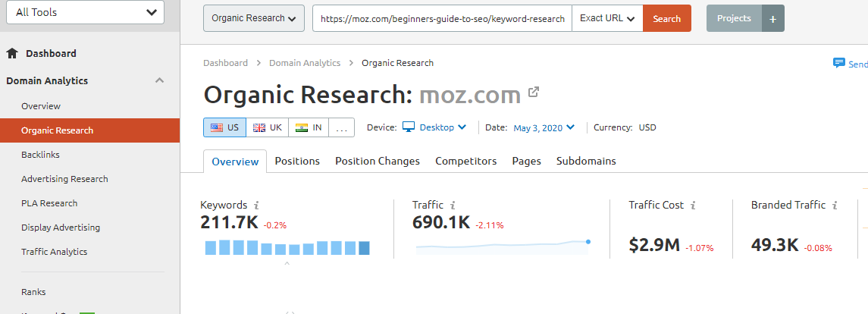The image size is (868, 314).
Task: Click the Traffic info icon
Action: pos(453,206)
